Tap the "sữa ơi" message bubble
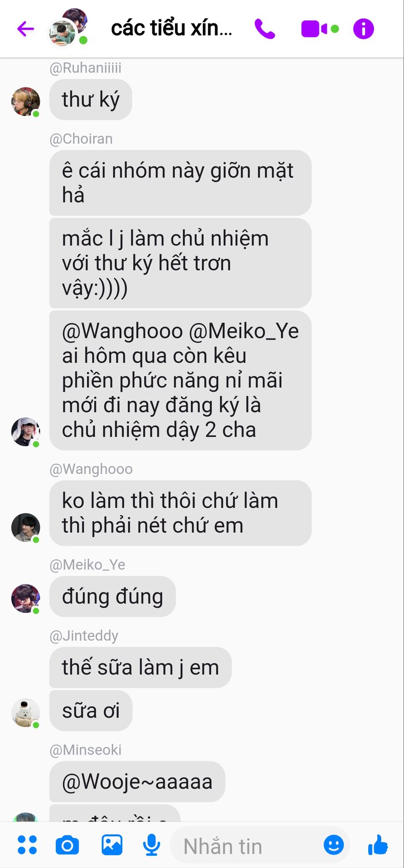The width and height of the screenshot is (404, 868). point(91,711)
